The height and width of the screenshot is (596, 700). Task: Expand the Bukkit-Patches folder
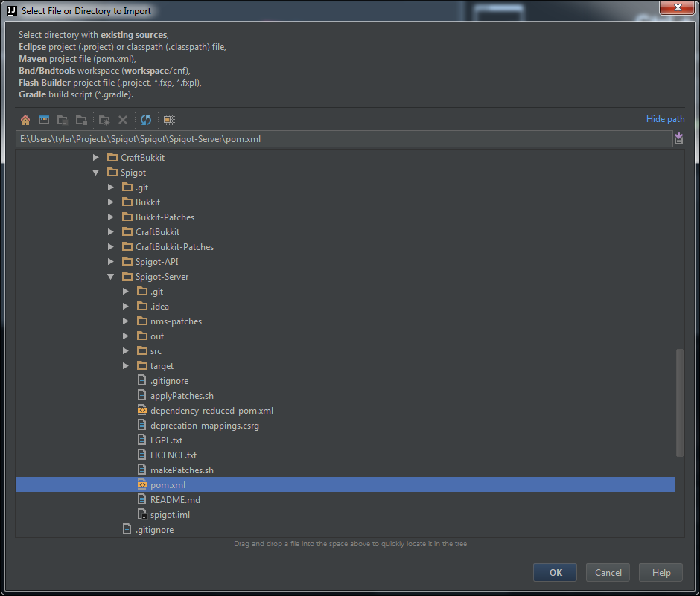[x=111, y=217]
